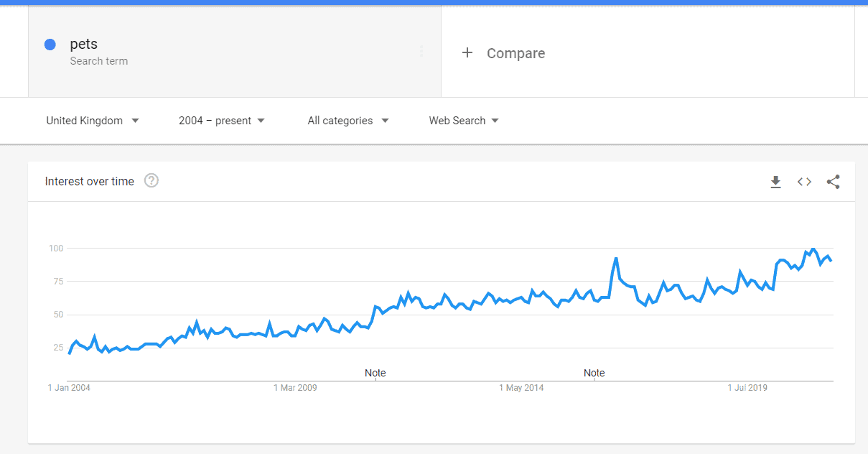Open the options menu on the pets search card
The image size is (868, 454).
(421, 50)
